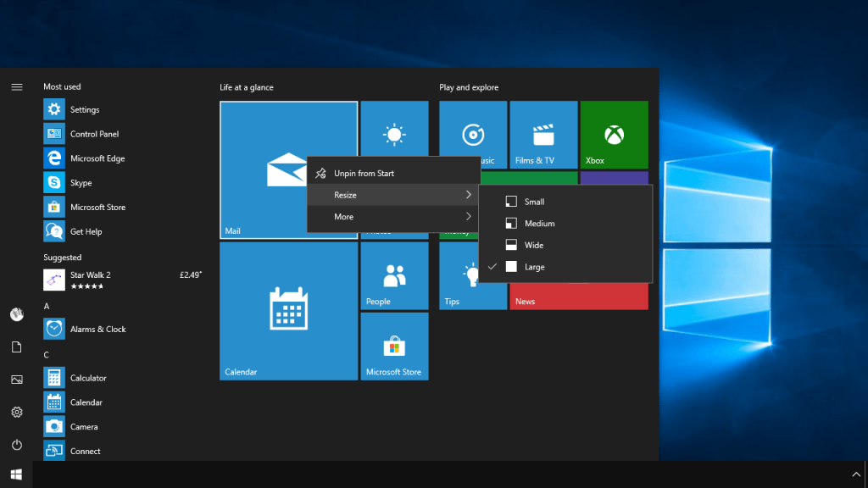Open Documents from Start sidebar

pyautogui.click(x=17, y=347)
